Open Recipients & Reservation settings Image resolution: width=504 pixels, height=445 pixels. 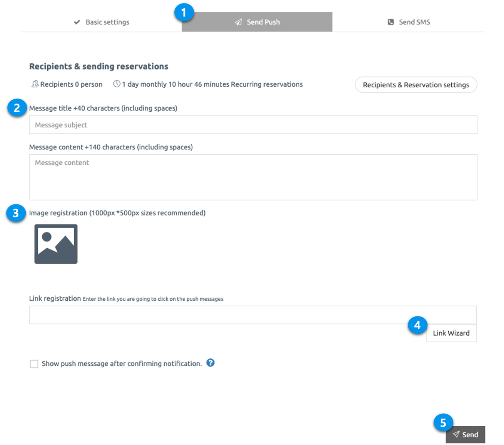(x=416, y=85)
